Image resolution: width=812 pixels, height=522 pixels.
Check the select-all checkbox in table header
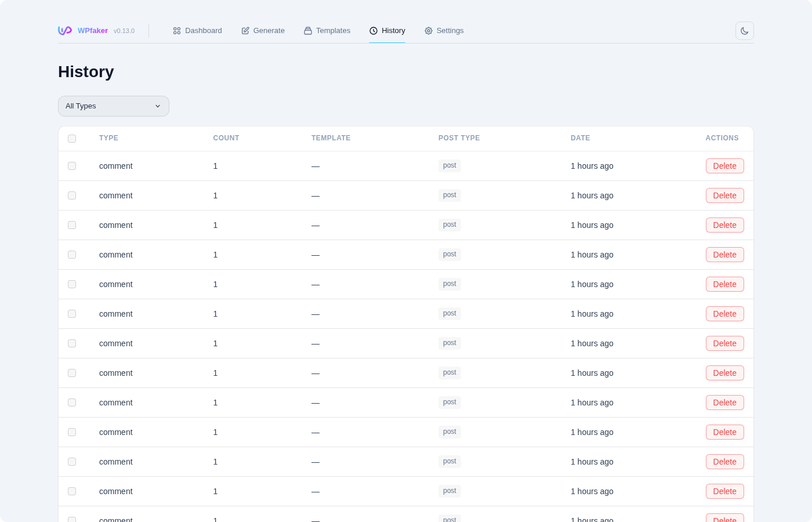[x=72, y=139]
